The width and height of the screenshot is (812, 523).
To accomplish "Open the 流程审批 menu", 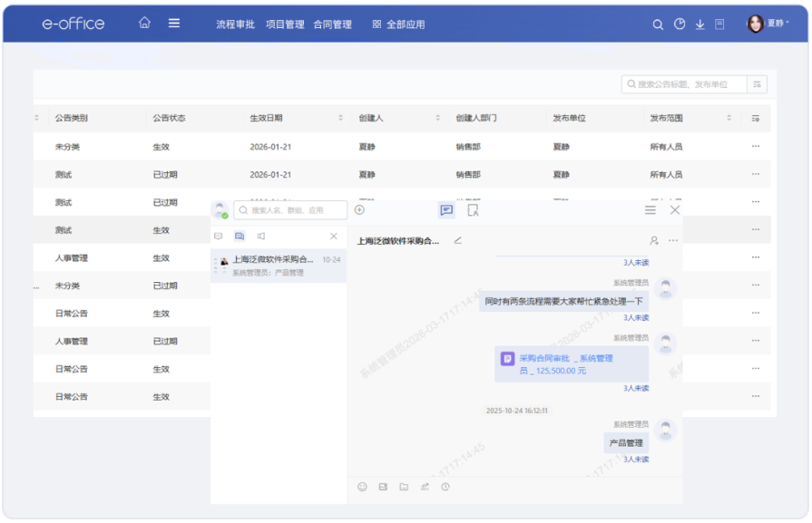I will tap(235, 24).
